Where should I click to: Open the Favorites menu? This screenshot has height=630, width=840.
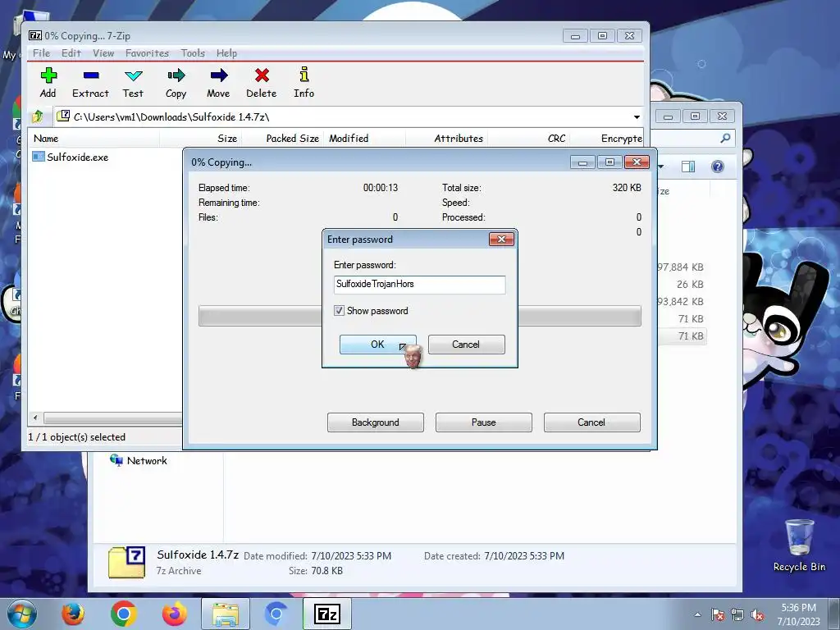click(148, 53)
